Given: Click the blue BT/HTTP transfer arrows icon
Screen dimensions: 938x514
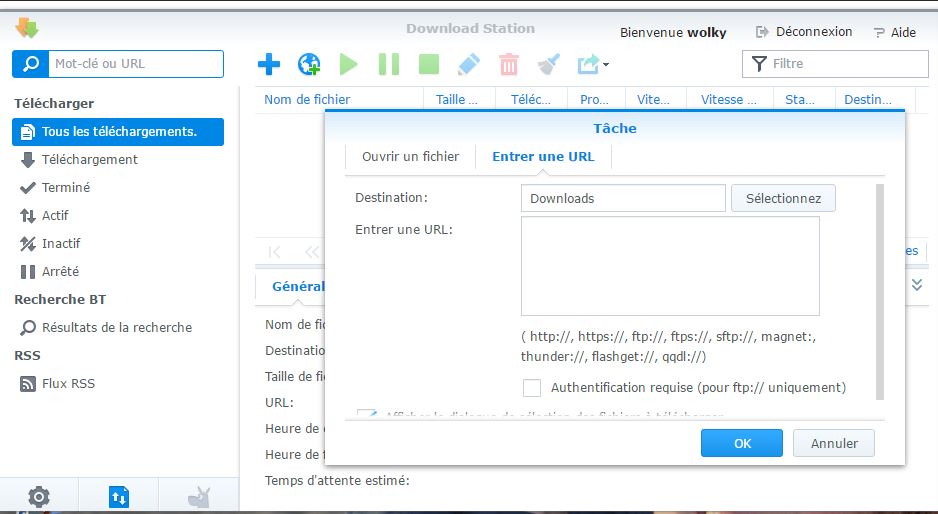Looking at the screenshot, I should (118, 496).
